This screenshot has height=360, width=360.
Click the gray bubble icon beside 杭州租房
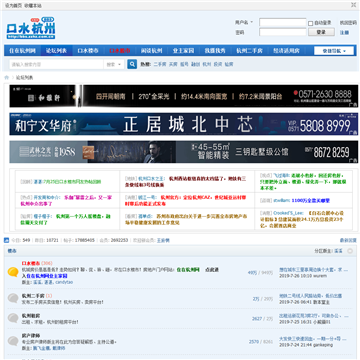(x=13, y=318)
